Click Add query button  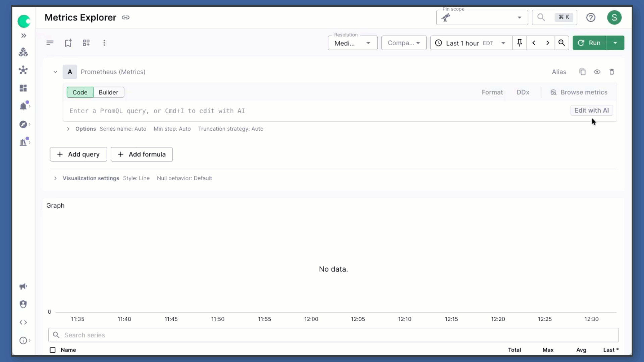pyautogui.click(x=78, y=154)
